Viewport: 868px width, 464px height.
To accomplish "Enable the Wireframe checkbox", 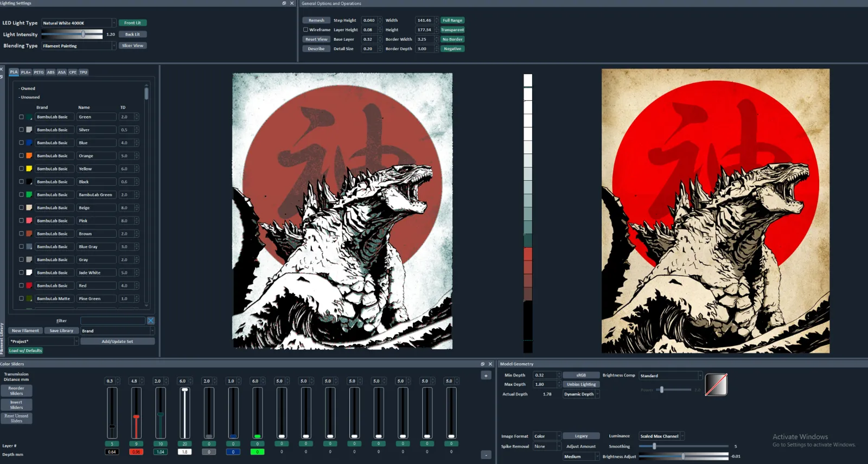I will point(305,30).
